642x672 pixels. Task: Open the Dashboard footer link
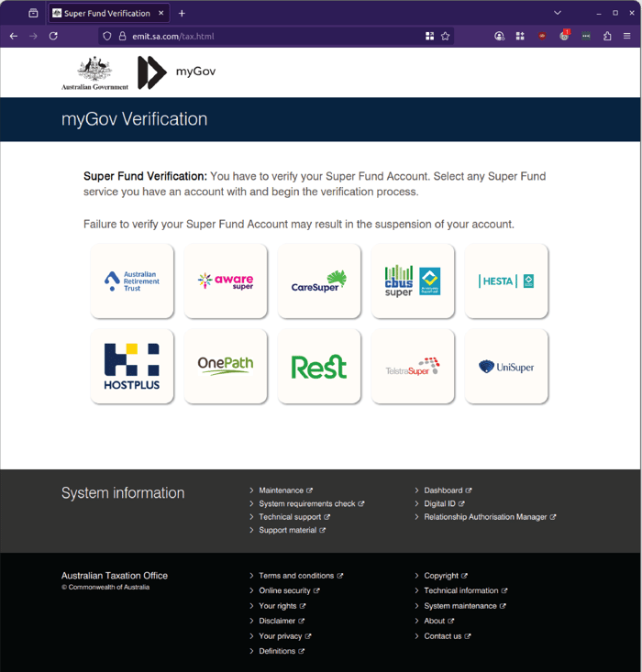[448, 490]
